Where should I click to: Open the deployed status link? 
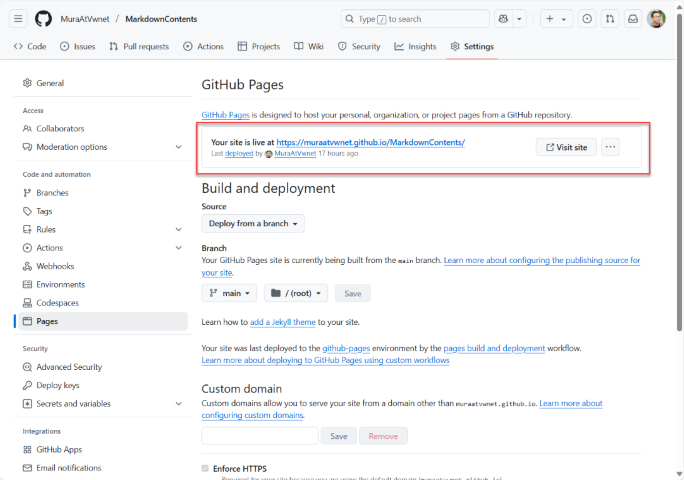pyautogui.click(x=239, y=154)
